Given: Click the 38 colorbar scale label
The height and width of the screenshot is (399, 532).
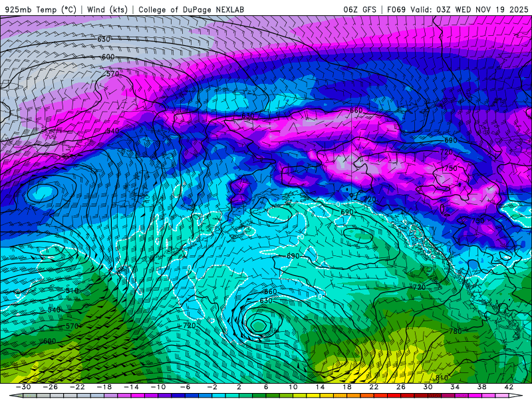Looking at the screenshot, I should [481, 387].
